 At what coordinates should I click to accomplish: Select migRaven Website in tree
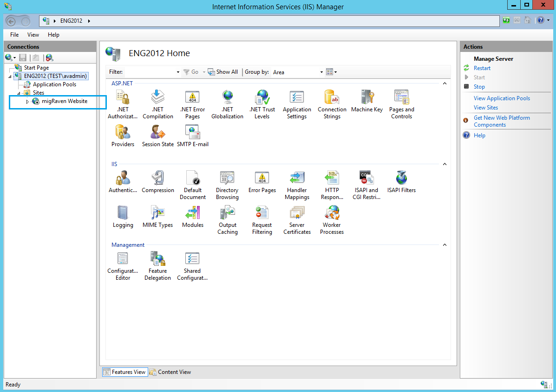(65, 101)
